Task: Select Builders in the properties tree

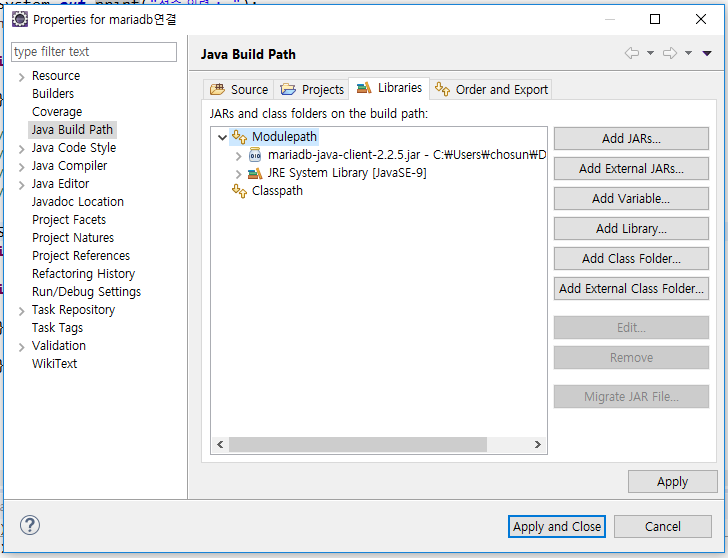Action: pyautogui.click(x=53, y=93)
